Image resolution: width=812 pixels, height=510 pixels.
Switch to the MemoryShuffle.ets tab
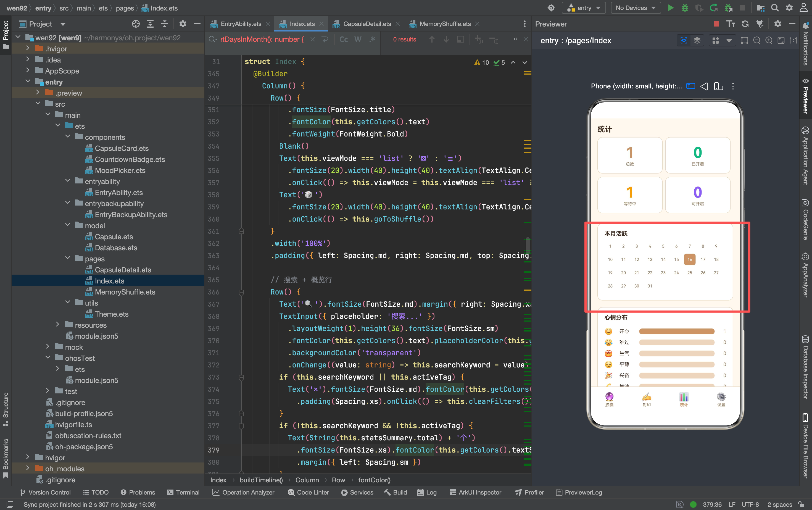pyautogui.click(x=444, y=24)
